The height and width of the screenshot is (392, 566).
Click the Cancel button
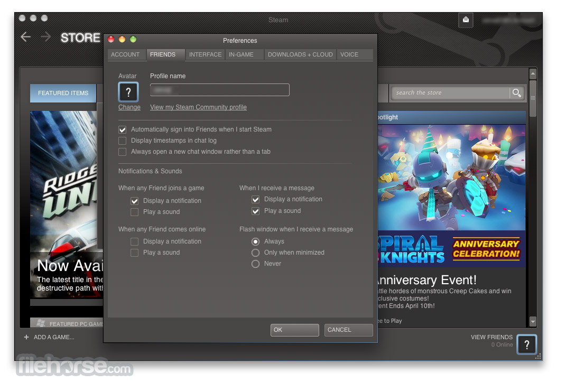click(348, 330)
